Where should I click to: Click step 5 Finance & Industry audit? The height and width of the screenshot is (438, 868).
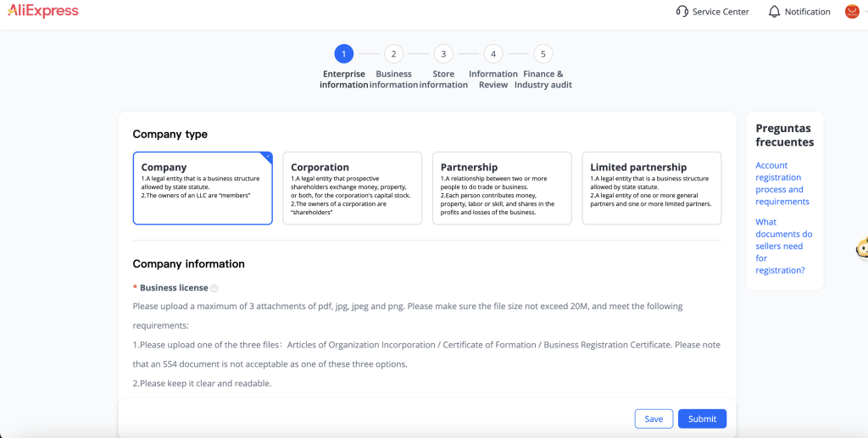543,53
